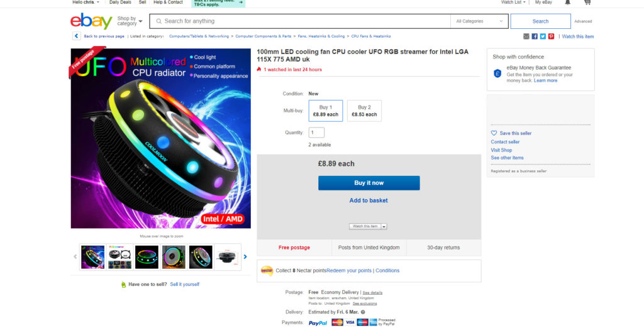The width and height of the screenshot is (644, 328).
Task: Open the Daily Deals menu item
Action: pos(120,2)
